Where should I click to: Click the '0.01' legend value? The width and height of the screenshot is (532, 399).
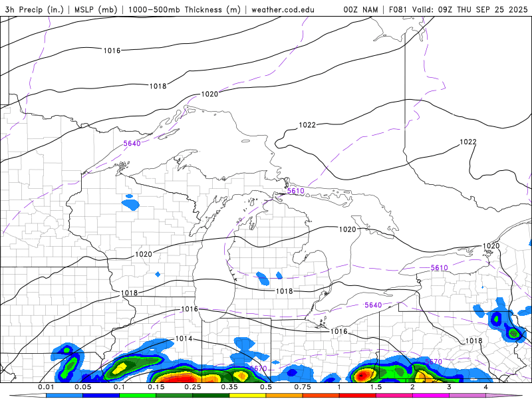pos(46,387)
